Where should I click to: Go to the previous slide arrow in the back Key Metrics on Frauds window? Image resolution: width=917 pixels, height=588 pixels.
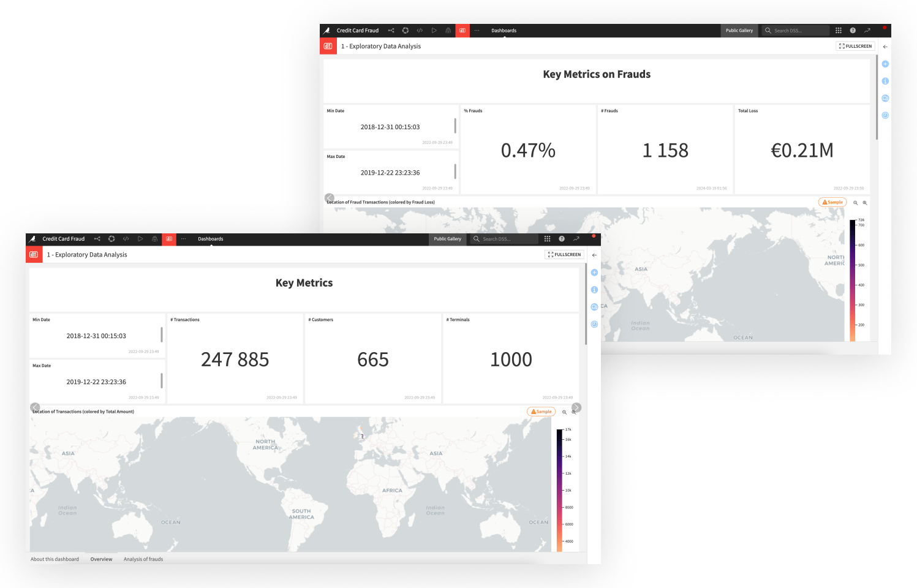(x=329, y=198)
